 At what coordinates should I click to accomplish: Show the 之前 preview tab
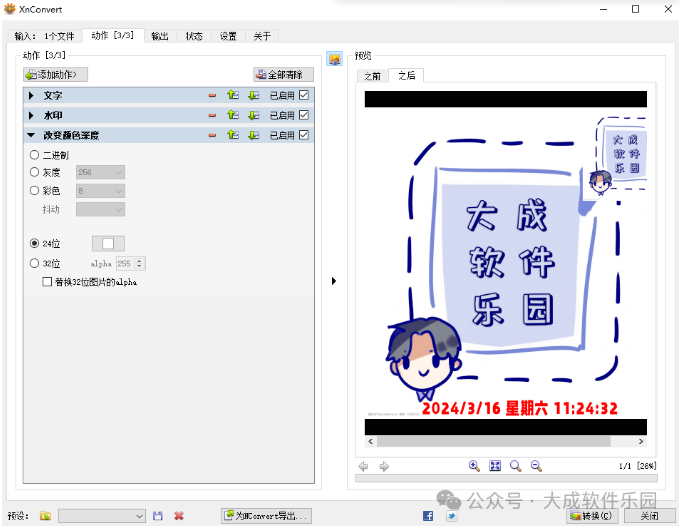pos(372,76)
